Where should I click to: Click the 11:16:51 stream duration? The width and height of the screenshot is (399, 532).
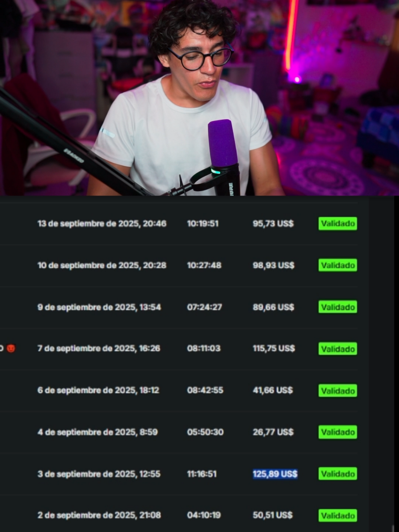pyautogui.click(x=202, y=474)
